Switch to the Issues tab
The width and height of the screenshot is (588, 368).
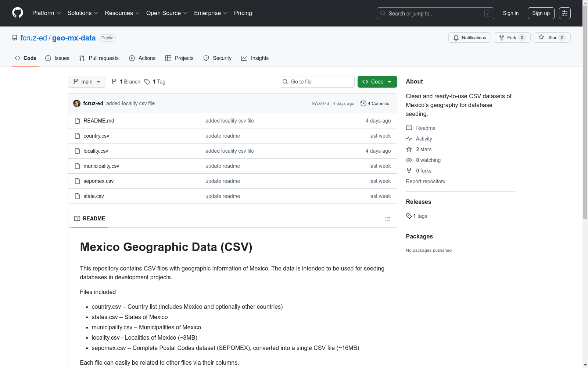coord(57,58)
